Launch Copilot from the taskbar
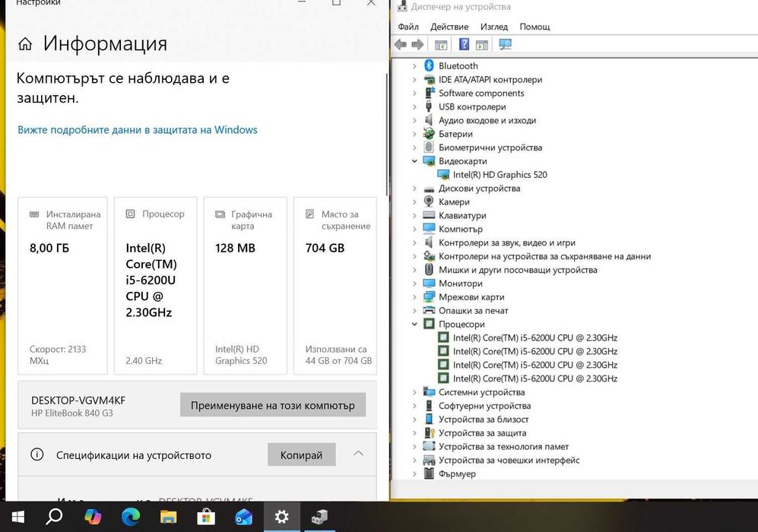 (x=92, y=517)
